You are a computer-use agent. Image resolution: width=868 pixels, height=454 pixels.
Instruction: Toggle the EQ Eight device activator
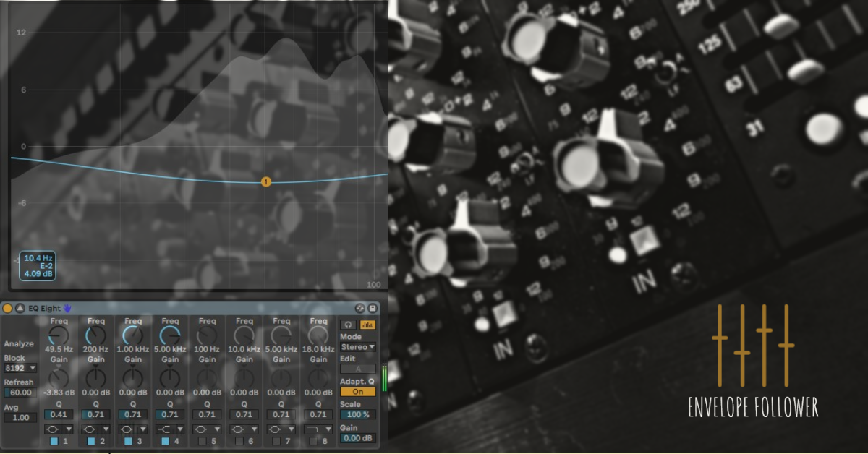pos(8,308)
